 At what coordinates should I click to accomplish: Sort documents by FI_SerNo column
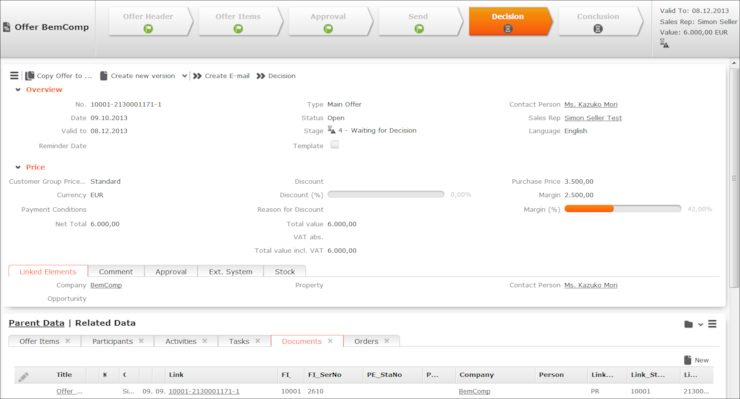tap(325, 375)
